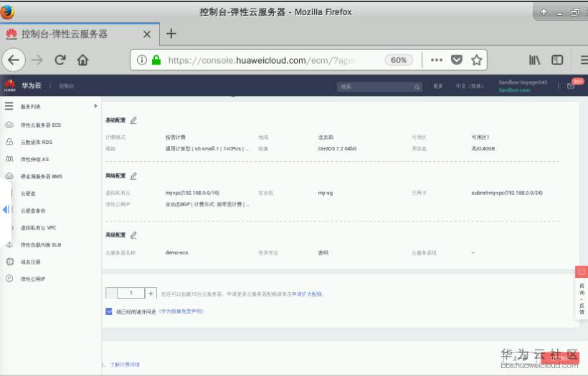Uncheck the 我已经阅读并同意 agreement checkbox

[109, 312]
